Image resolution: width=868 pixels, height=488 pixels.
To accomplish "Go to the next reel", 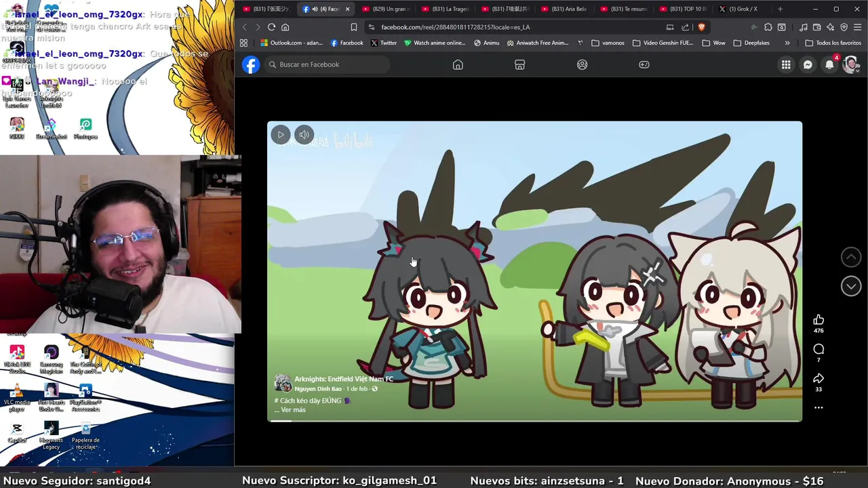I will [x=851, y=286].
